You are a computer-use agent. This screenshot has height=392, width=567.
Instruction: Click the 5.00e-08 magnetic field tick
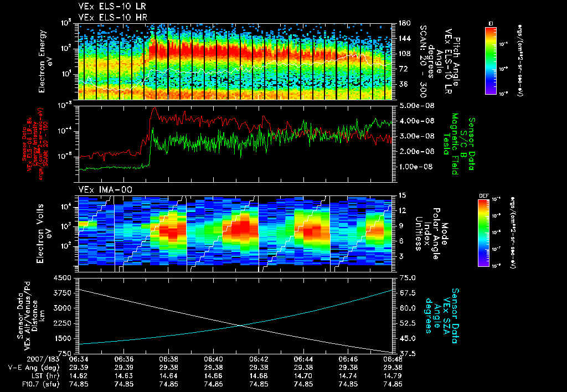pyautogui.click(x=416, y=106)
